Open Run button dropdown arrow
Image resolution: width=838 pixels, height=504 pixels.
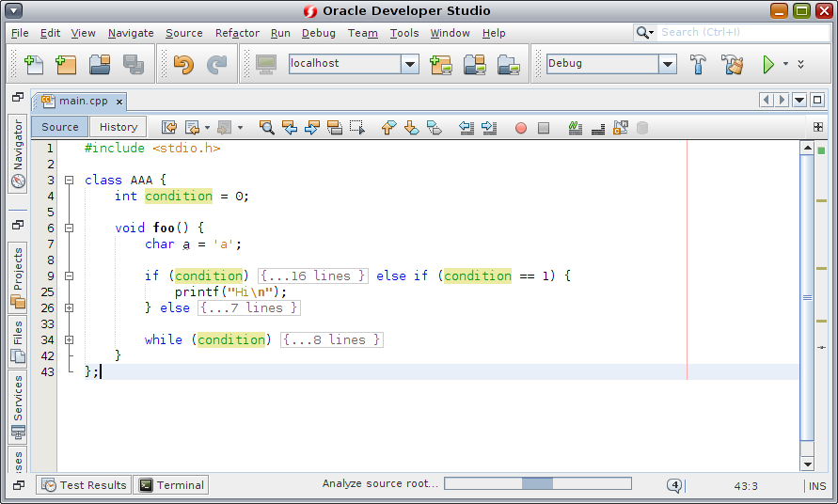[785, 64]
